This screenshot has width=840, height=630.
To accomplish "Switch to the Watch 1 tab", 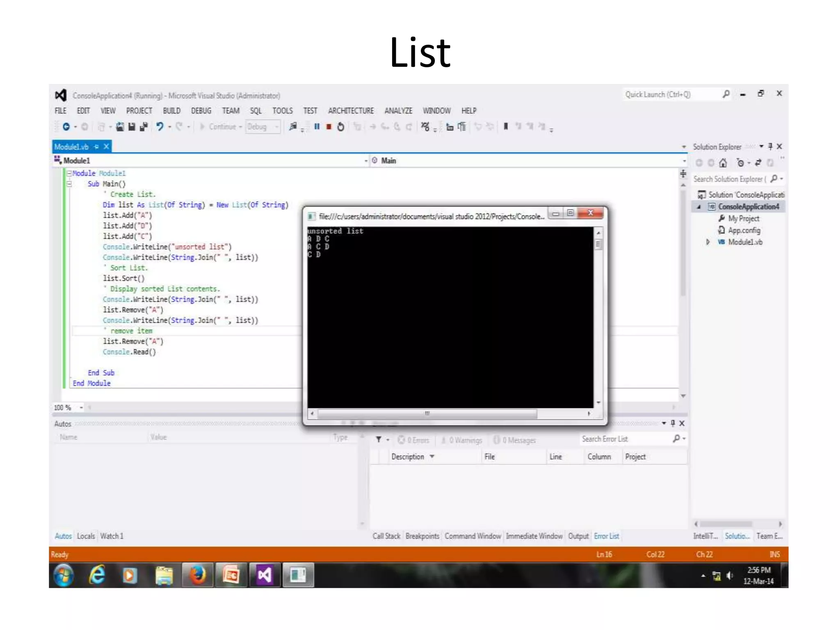I will coord(112,536).
